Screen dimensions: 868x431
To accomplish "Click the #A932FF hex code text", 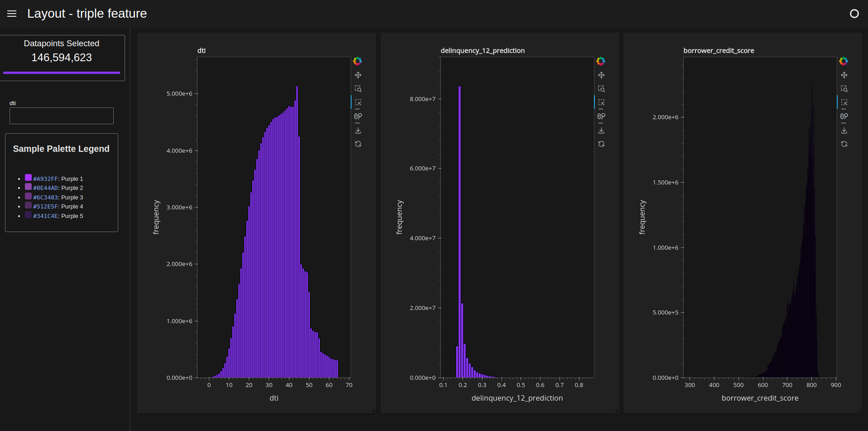I will [x=46, y=179].
